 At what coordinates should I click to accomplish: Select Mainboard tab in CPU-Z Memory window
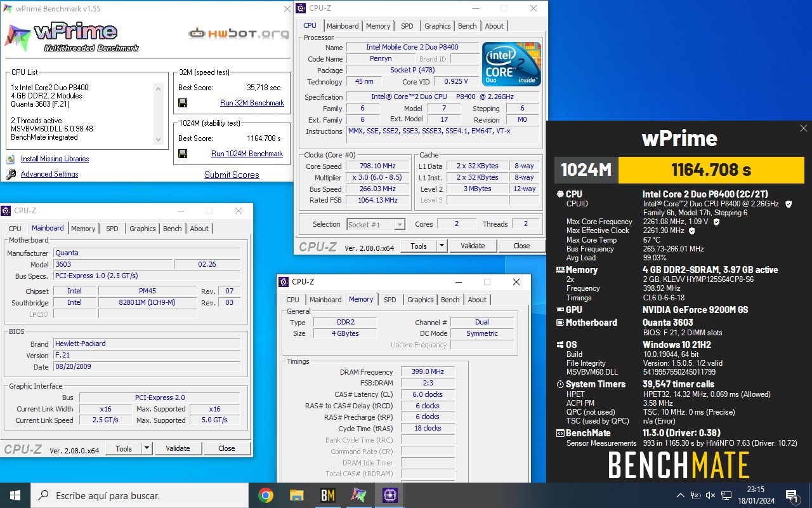pos(325,300)
